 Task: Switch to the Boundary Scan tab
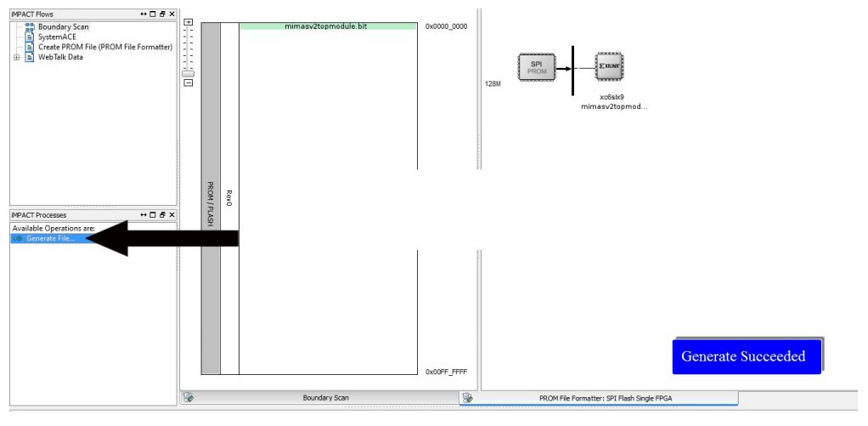tap(325, 398)
